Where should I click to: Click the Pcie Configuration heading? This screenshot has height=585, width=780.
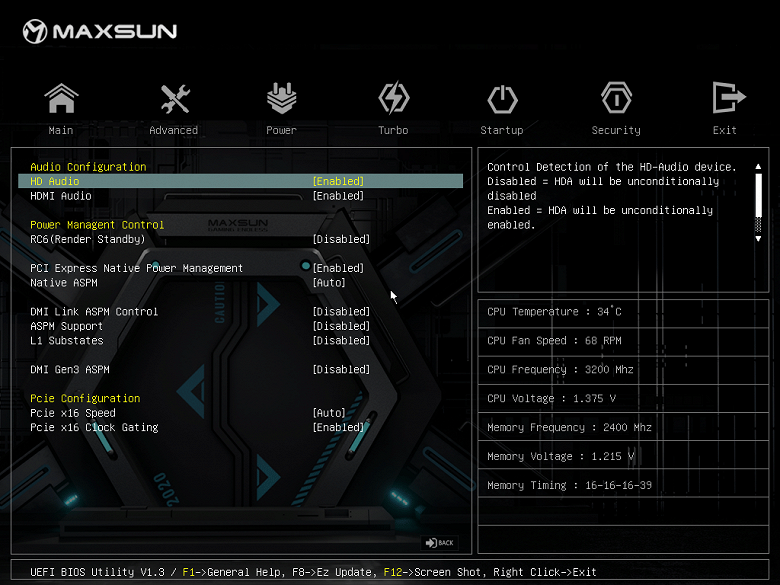click(x=85, y=398)
